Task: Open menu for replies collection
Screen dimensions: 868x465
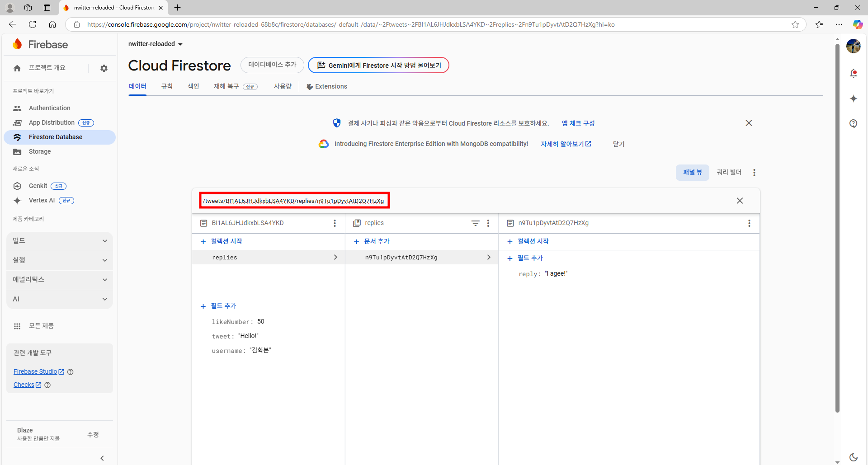Action: coord(488,223)
